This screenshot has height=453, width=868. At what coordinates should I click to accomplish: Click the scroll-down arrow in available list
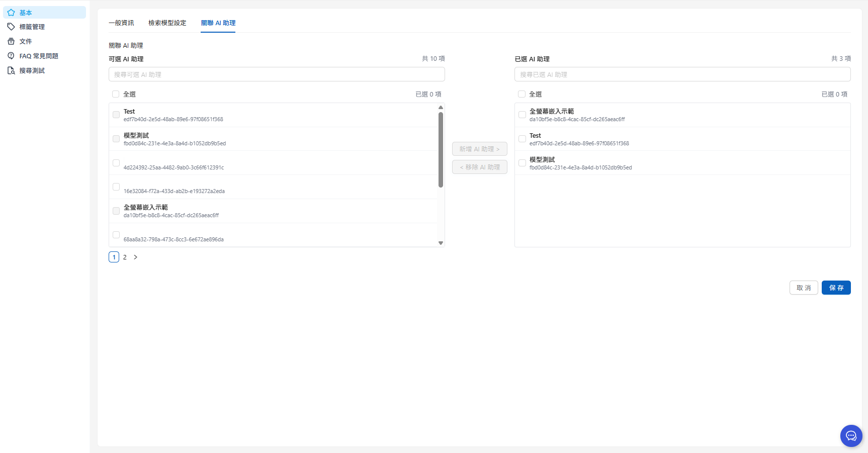(441, 243)
